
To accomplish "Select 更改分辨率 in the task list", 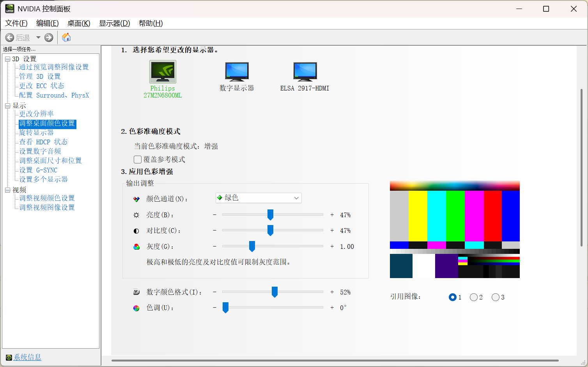I will click(x=35, y=113).
